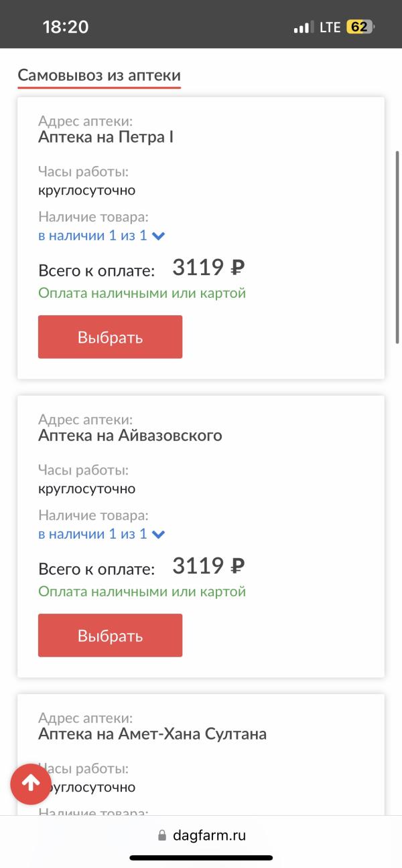Tap the dagfarm.ru address bar
This screenshot has width=402, height=868.
pyautogui.click(x=201, y=836)
